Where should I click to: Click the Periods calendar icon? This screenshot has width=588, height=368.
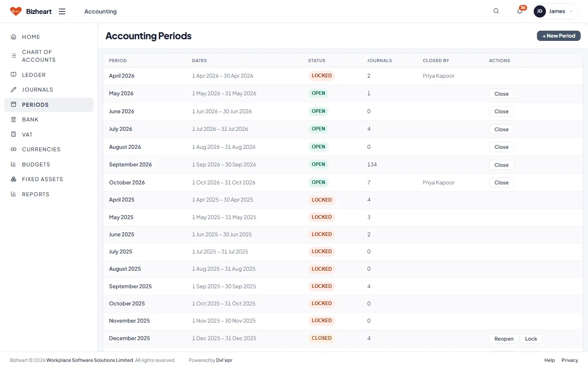tap(13, 105)
